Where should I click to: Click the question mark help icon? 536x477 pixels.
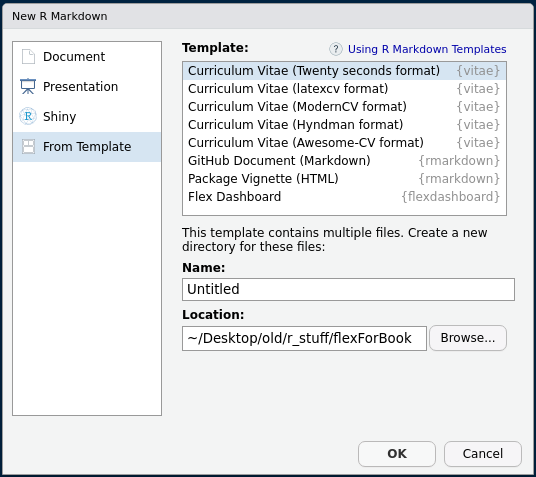coord(336,49)
